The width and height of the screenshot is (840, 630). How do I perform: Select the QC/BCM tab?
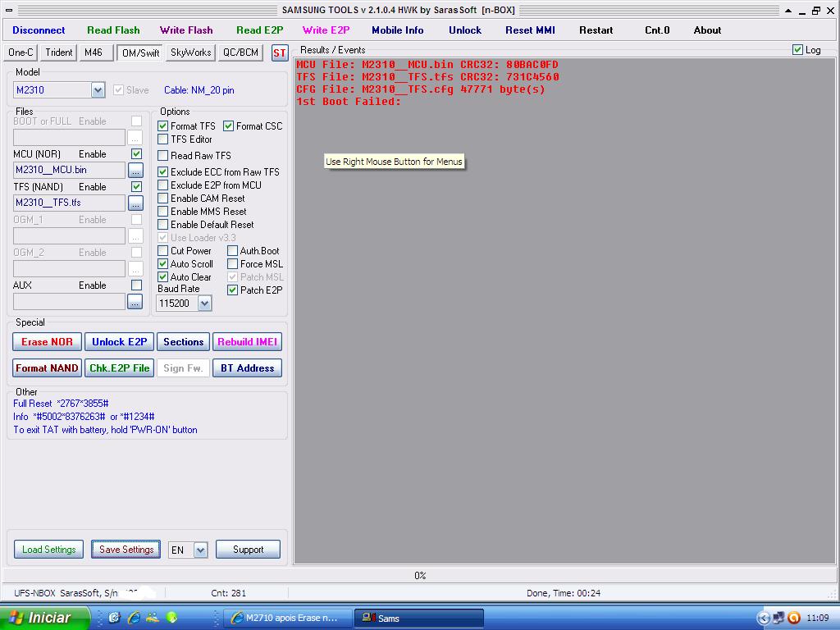point(240,52)
